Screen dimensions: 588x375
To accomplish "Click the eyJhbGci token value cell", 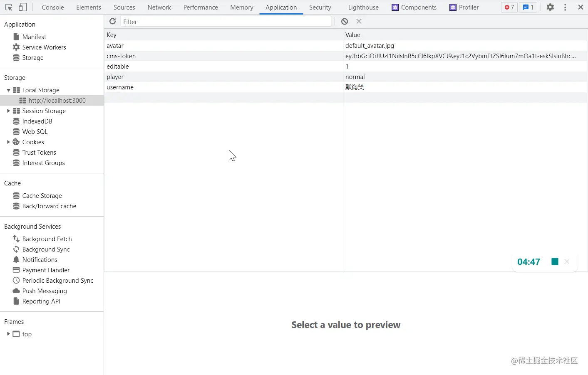I will (465, 56).
